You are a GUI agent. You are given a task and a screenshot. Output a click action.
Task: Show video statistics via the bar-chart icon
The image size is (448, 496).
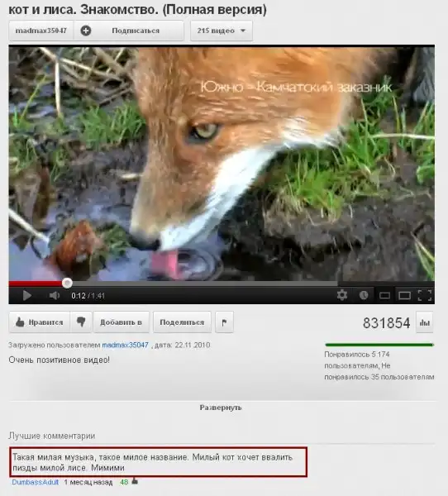[424, 322]
